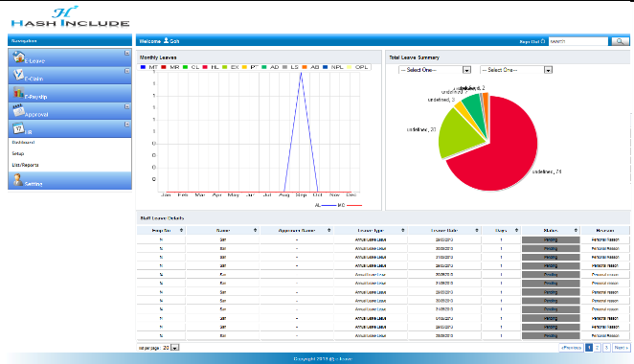
Task: Toggle LS legend entry
Action: click(x=290, y=67)
